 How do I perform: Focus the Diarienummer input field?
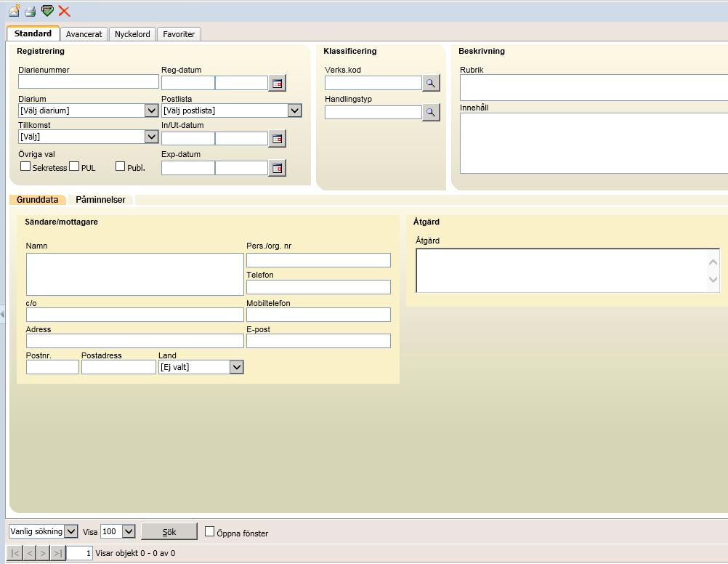click(89, 82)
